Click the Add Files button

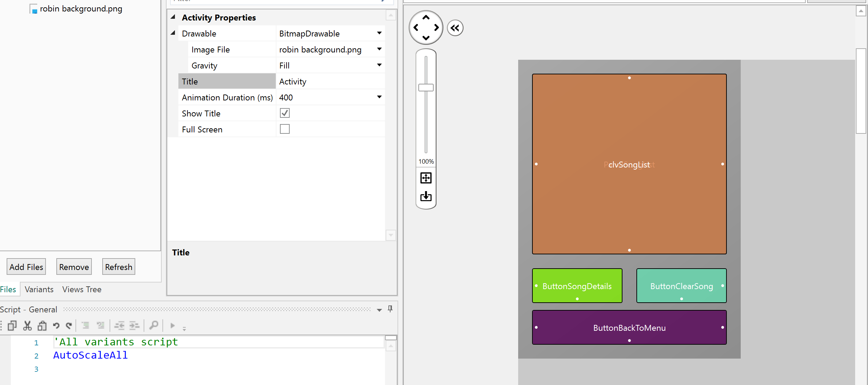coord(26,267)
